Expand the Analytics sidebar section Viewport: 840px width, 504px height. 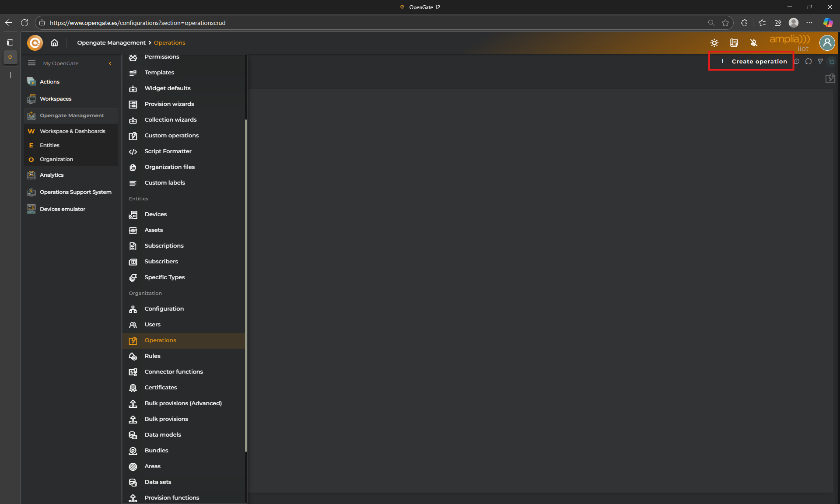click(x=52, y=175)
